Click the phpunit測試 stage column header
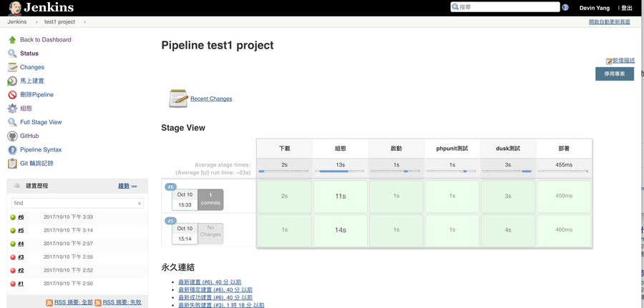This screenshot has height=308, width=644. 452,149
